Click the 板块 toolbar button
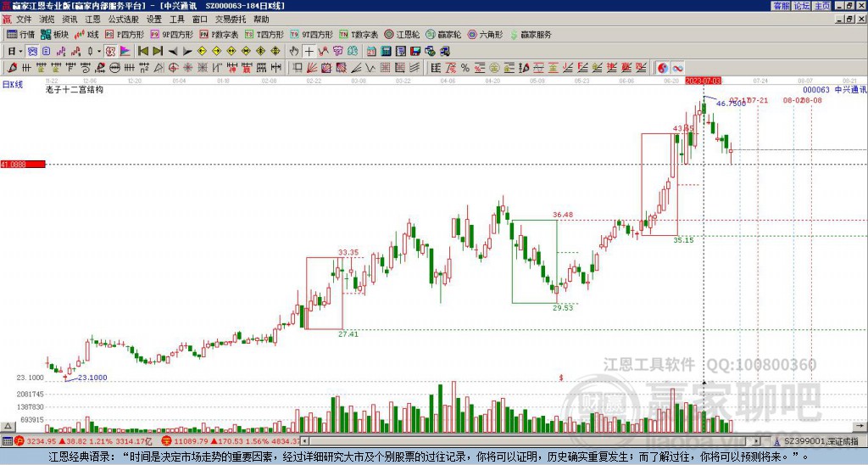 54,34
